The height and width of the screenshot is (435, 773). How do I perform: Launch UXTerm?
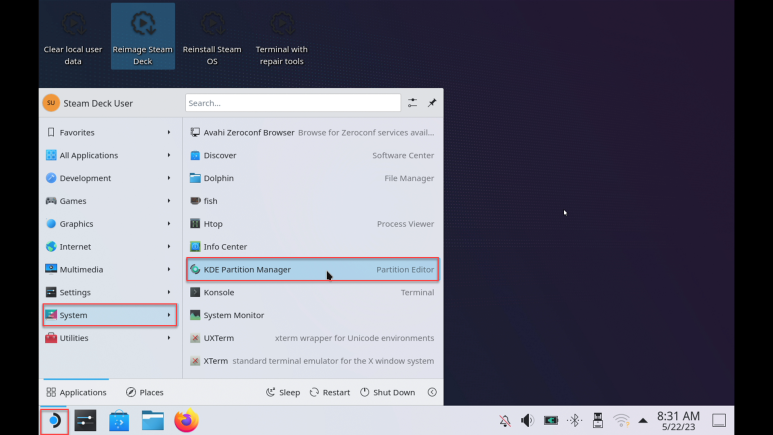click(313, 338)
